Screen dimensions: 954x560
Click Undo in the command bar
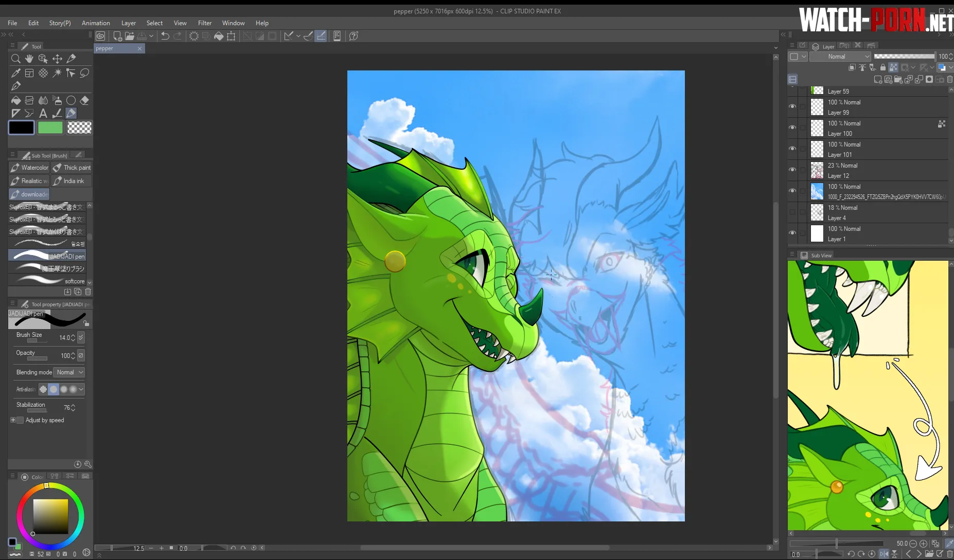pos(165,36)
